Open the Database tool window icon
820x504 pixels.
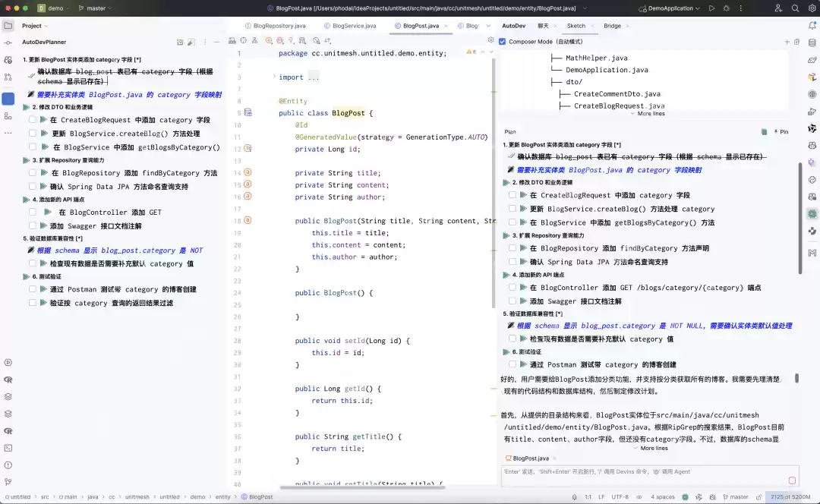pyautogui.click(x=812, y=42)
